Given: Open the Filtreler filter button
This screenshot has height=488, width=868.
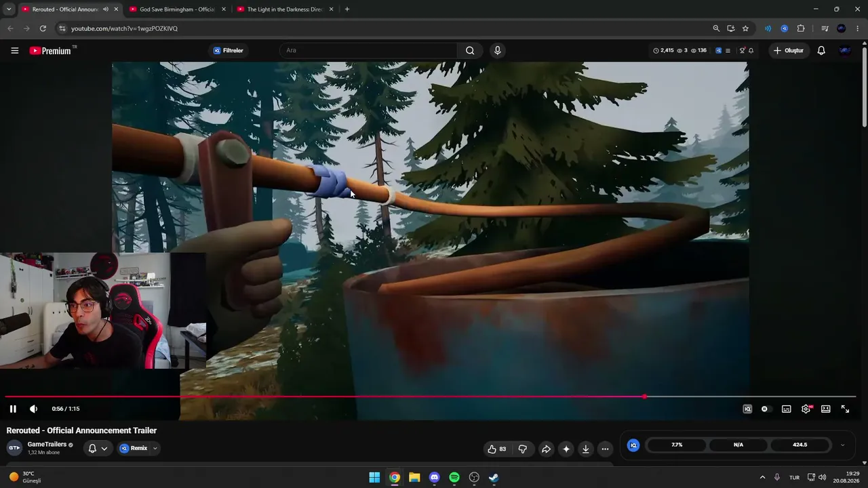Looking at the screenshot, I should [x=228, y=50].
